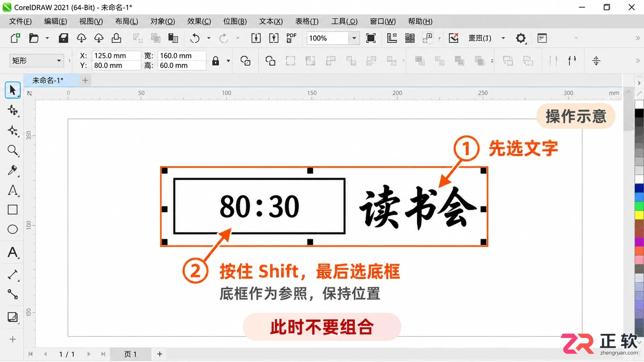Screen dimensions: 644x362
Task: Click the application launcher window icon
Action: (542, 38)
